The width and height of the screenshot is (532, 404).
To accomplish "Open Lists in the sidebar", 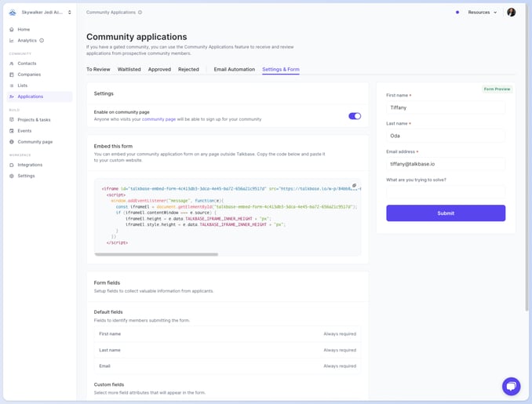I will (x=23, y=86).
